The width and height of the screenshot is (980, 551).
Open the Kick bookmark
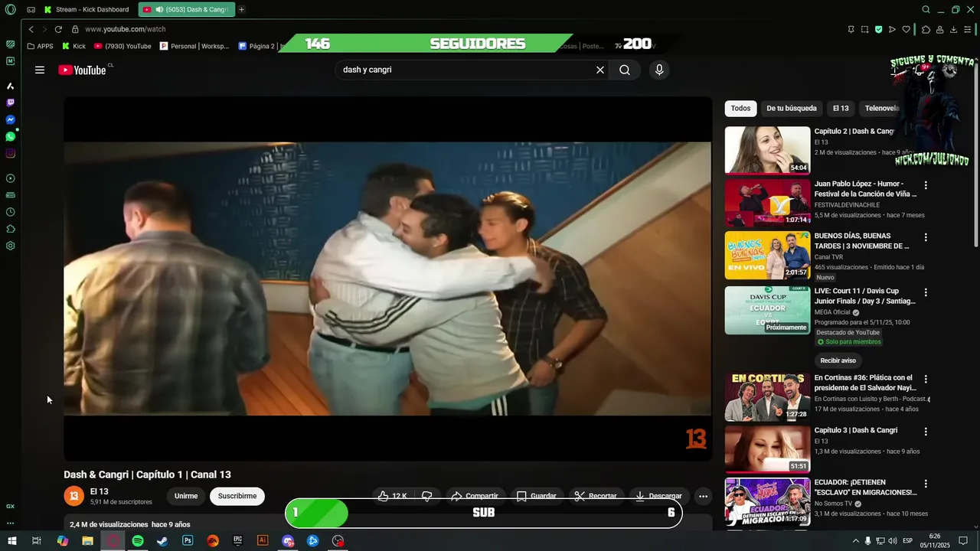73,46
